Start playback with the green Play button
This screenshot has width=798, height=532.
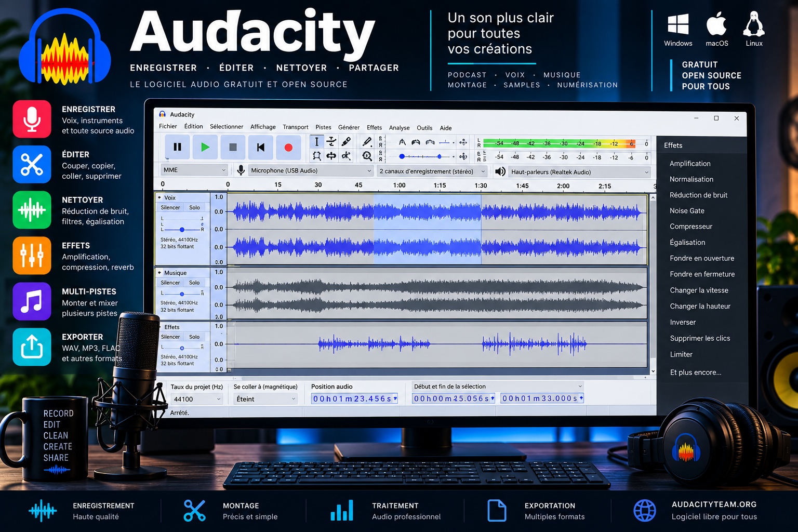(205, 147)
